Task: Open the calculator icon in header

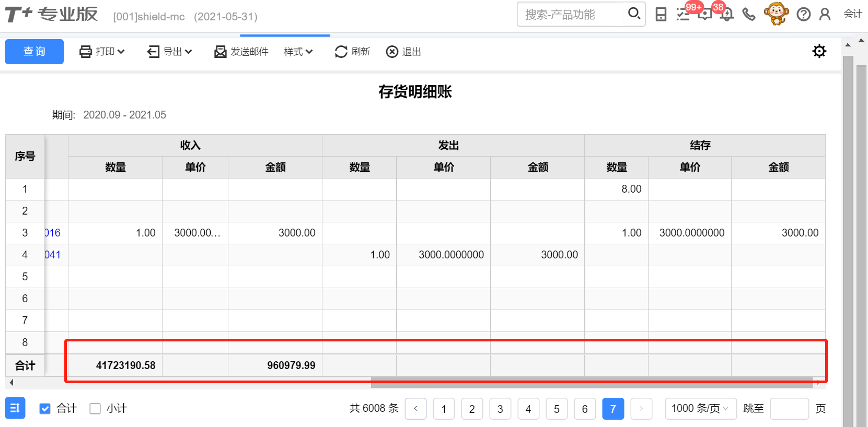Action: (x=661, y=15)
